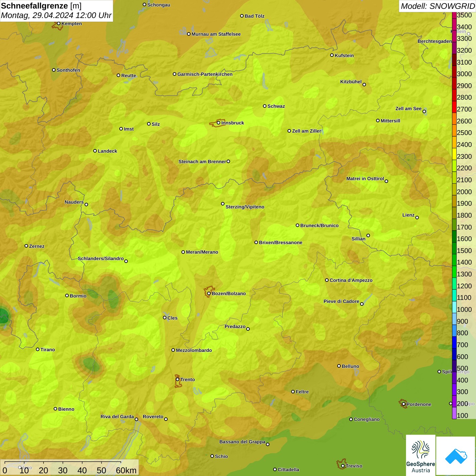Click the "100" legend value
Screen dimensions: 476x476
pos(463,415)
